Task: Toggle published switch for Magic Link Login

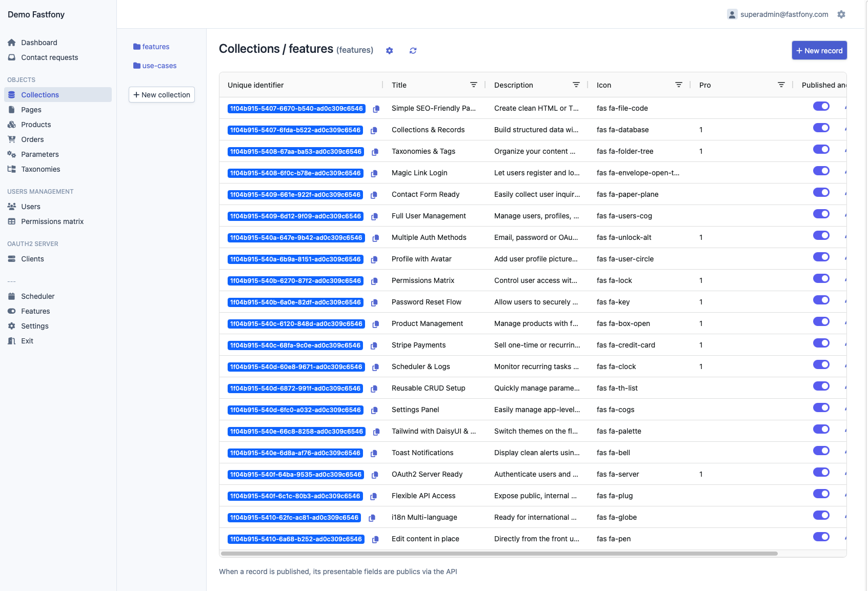Action: pos(821,171)
